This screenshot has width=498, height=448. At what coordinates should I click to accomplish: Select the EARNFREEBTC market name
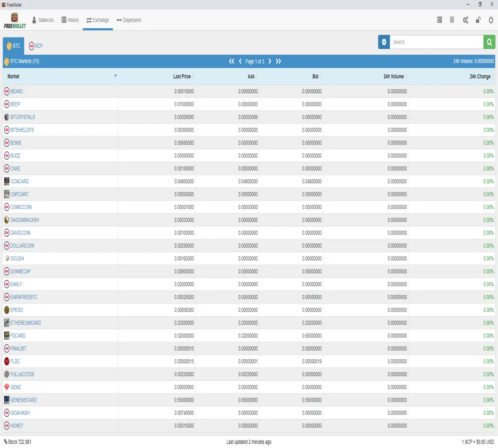click(24, 297)
